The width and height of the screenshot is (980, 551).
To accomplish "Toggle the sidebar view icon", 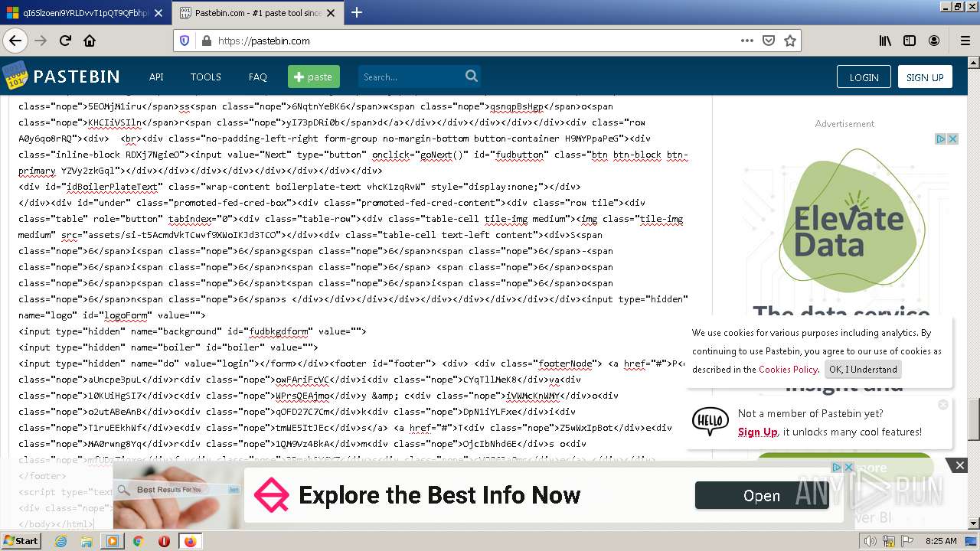I will tap(910, 41).
